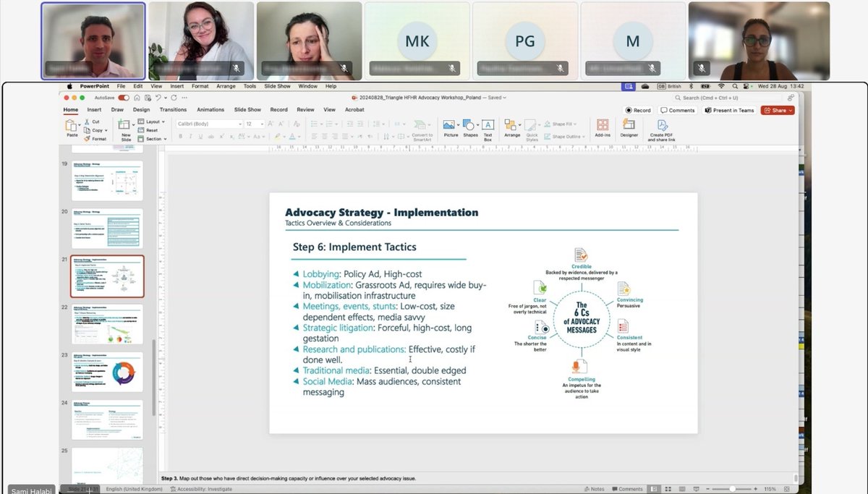Switch to Slide Sorter view
This screenshot has height=494, width=868.
[668, 489]
